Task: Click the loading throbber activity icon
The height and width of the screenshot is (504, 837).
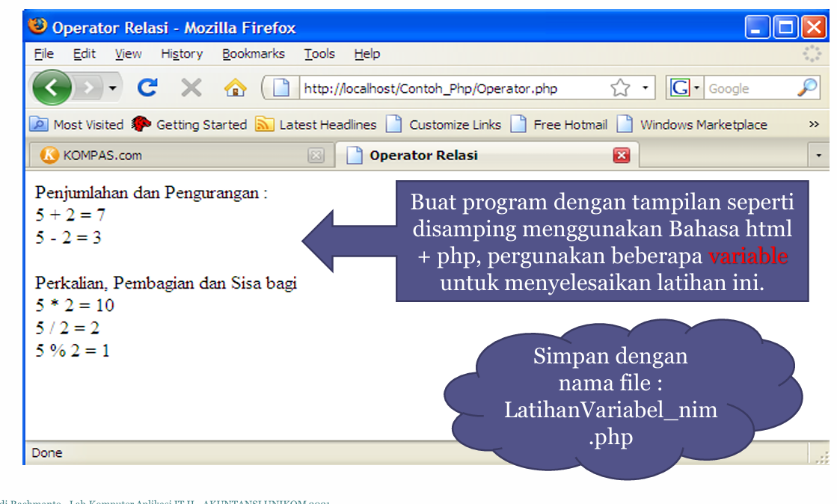Action: 812,53
